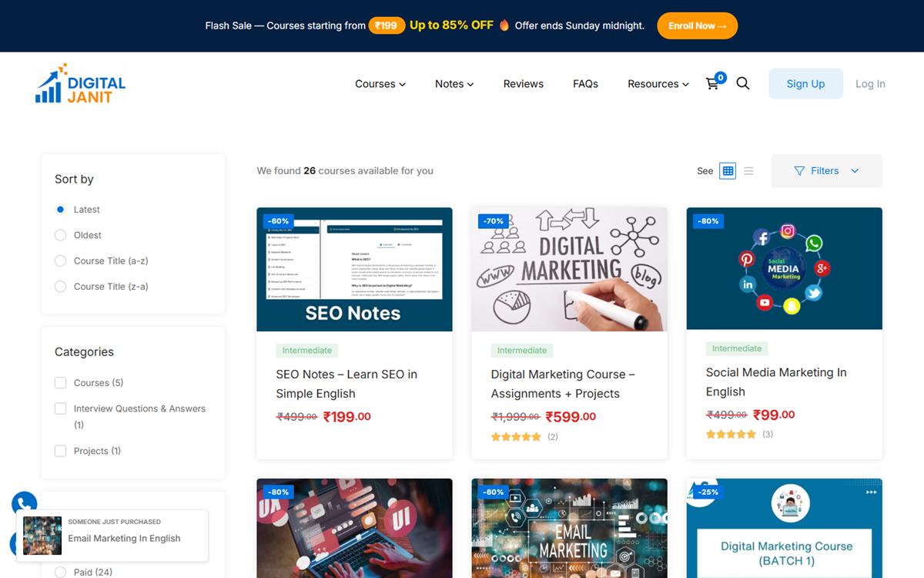The height and width of the screenshot is (578, 924).
Task: Click star rating of Social Media Marketing
Action: (731, 435)
